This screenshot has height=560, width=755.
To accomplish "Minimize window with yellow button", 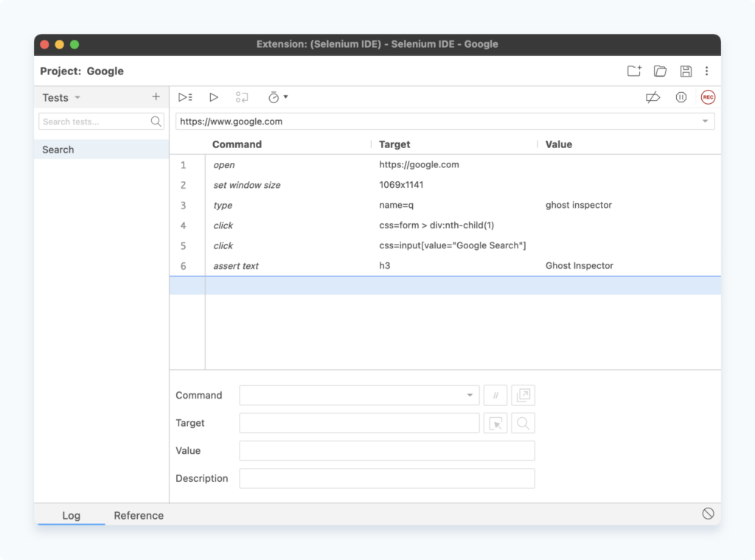I will pyautogui.click(x=60, y=44).
